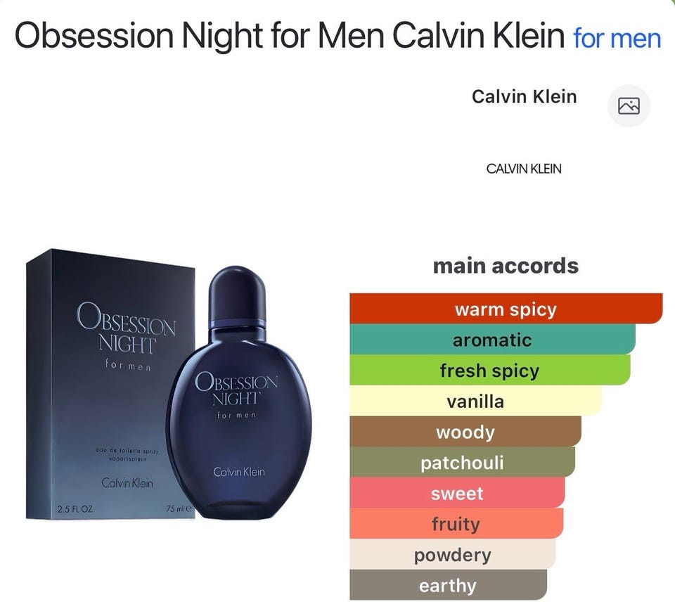Click the Obsession Night bottle image
675x616 pixels.
[x=238, y=392]
